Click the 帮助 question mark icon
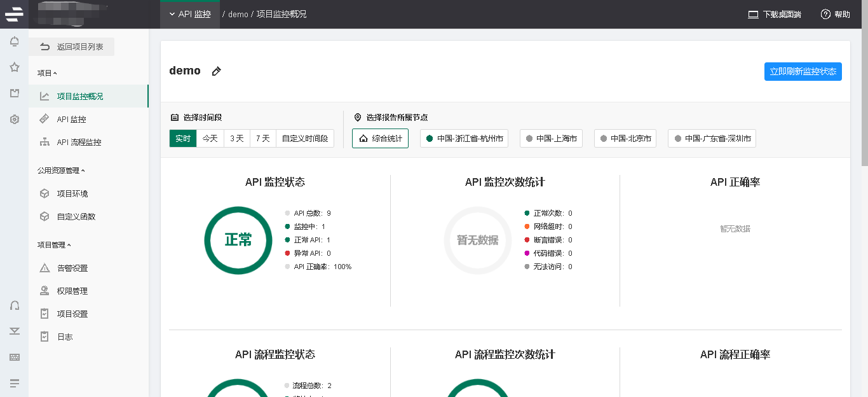This screenshot has width=868, height=397. pos(825,14)
